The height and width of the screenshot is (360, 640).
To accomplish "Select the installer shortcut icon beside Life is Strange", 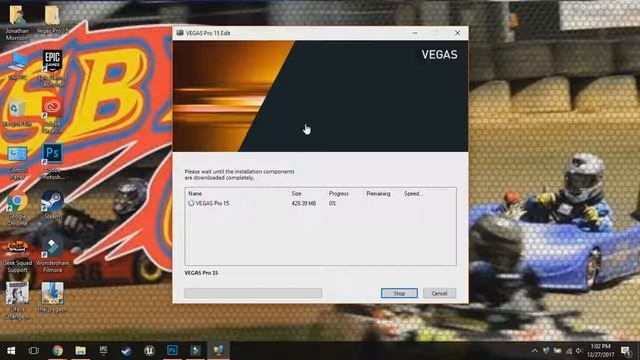I will pyautogui.click(x=52, y=297).
